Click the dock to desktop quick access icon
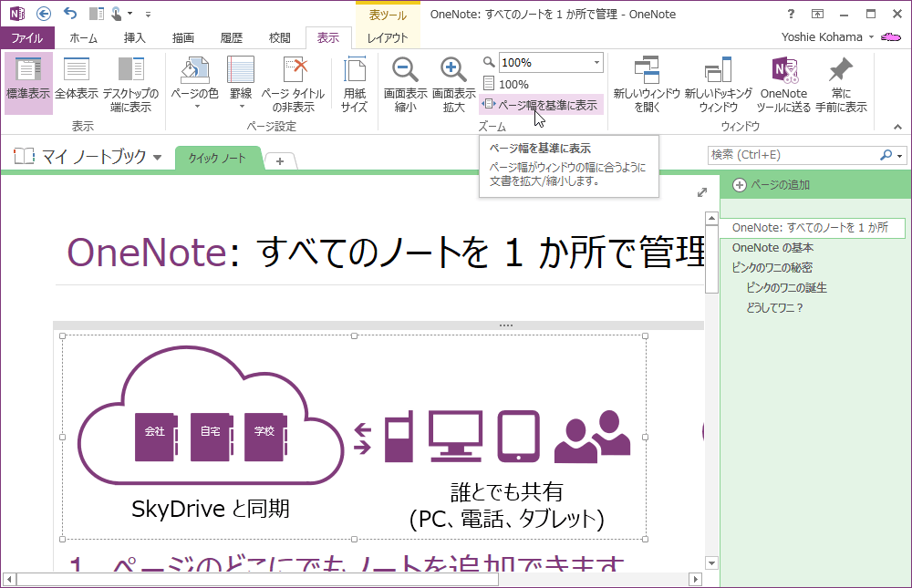This screenshot has height=588, width=912. [x=97, y=14]
